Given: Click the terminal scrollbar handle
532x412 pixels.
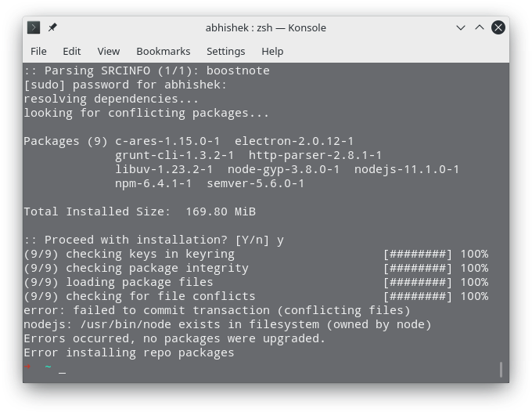Looking at the screenshot, I should [501, 369].
